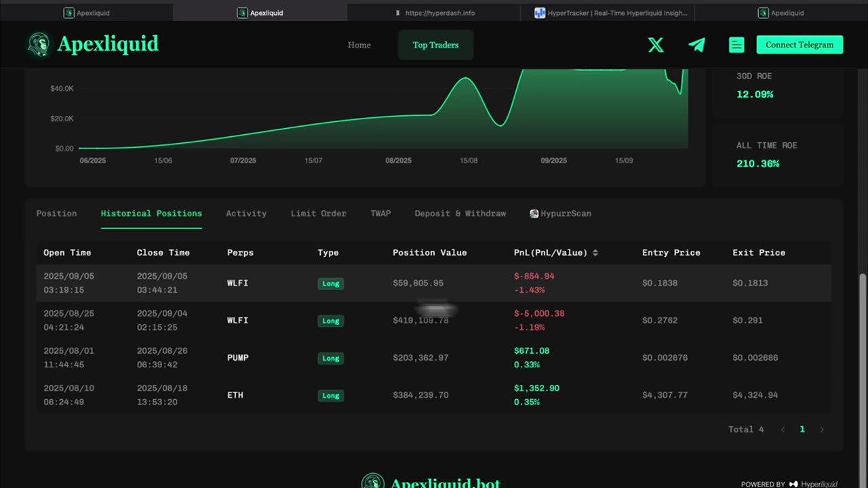Open the TWAP tab
868x488 pixels.
tap(380, 213)
